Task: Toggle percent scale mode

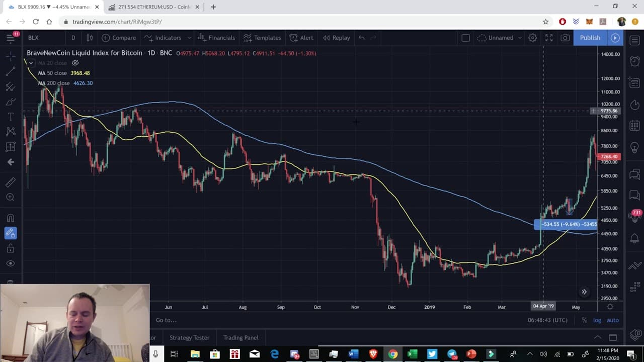Action: 584,320
